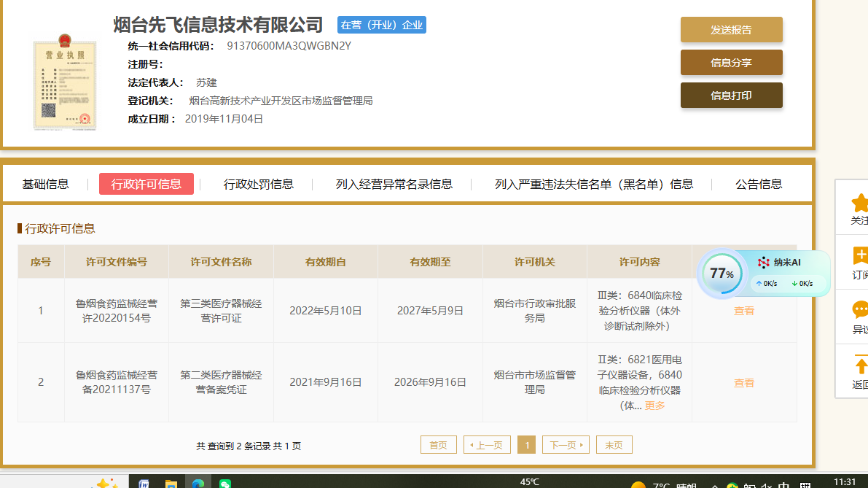Select the 列入经营异常名录信息 tab
Viewport: 868px width, 488px height.
pos(394,184)
